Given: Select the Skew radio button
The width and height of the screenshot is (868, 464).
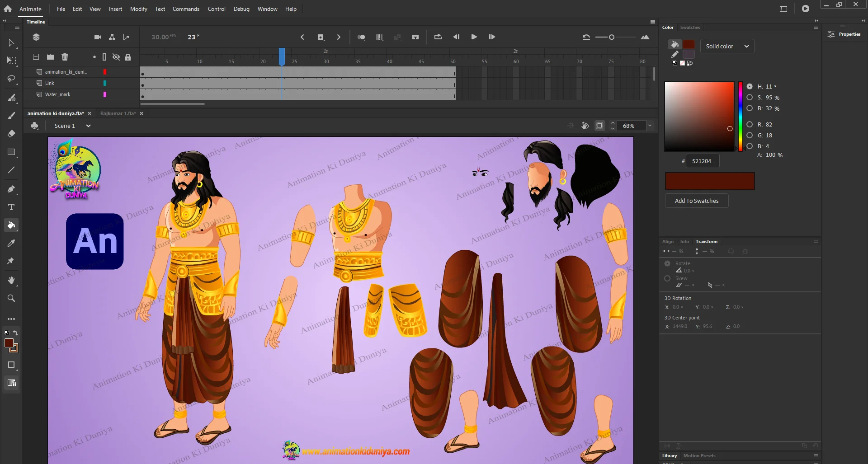Looking at the screenshot, I should click(x=667, y=278).
